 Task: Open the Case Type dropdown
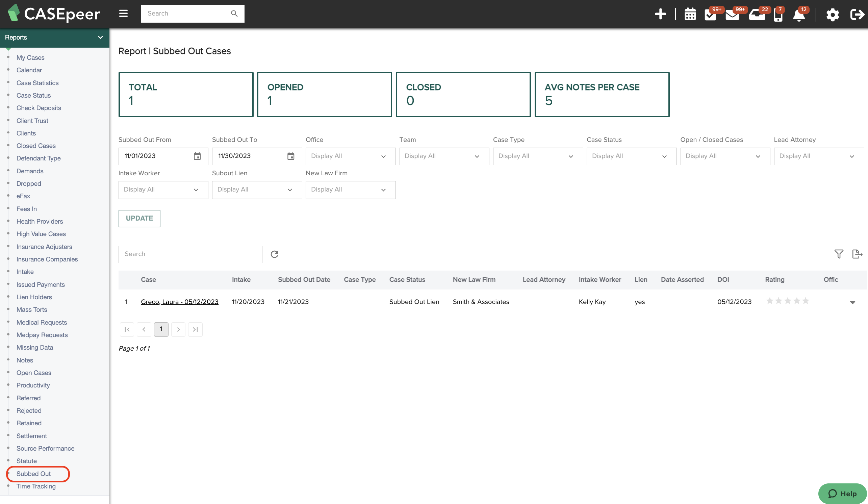[538, 156]
